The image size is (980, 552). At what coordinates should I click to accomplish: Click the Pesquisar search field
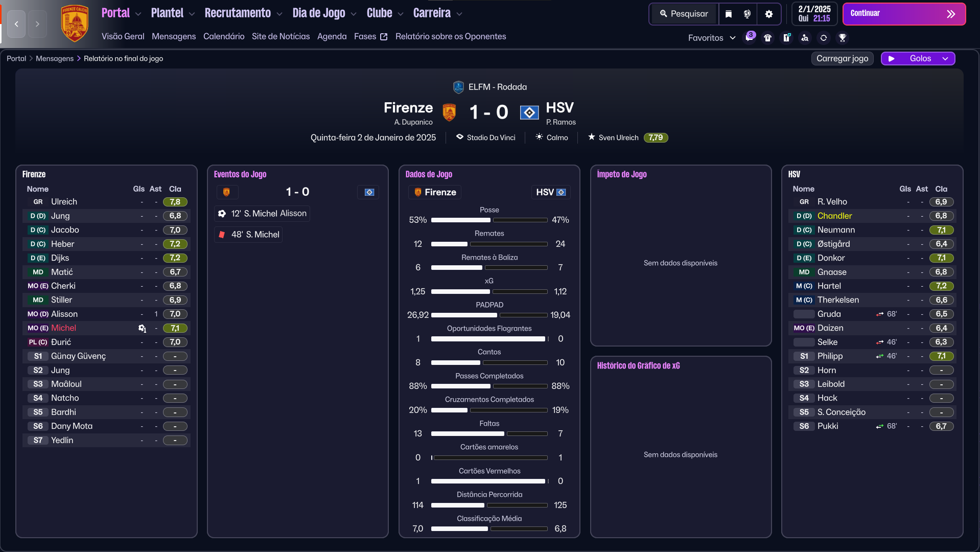click(684, 14)
